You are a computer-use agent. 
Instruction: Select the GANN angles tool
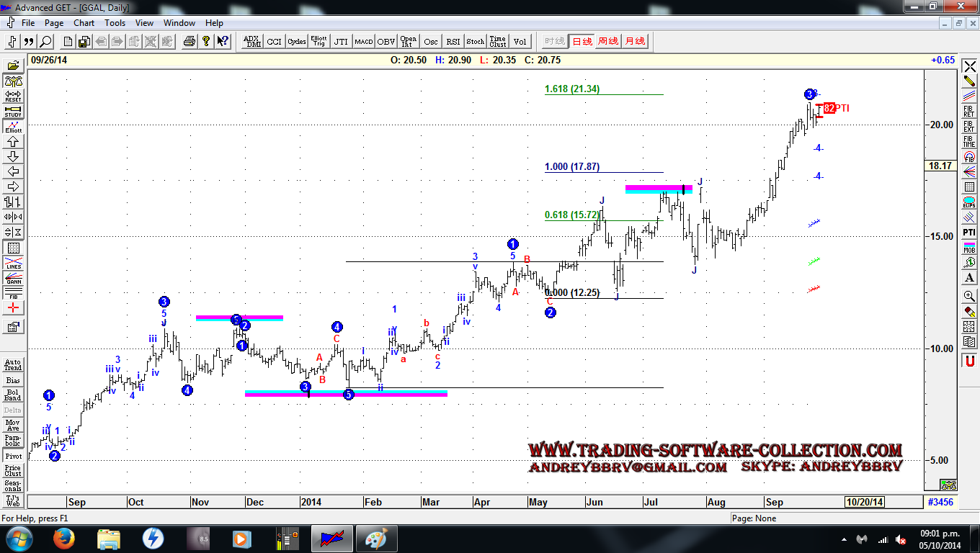point(13,278)
